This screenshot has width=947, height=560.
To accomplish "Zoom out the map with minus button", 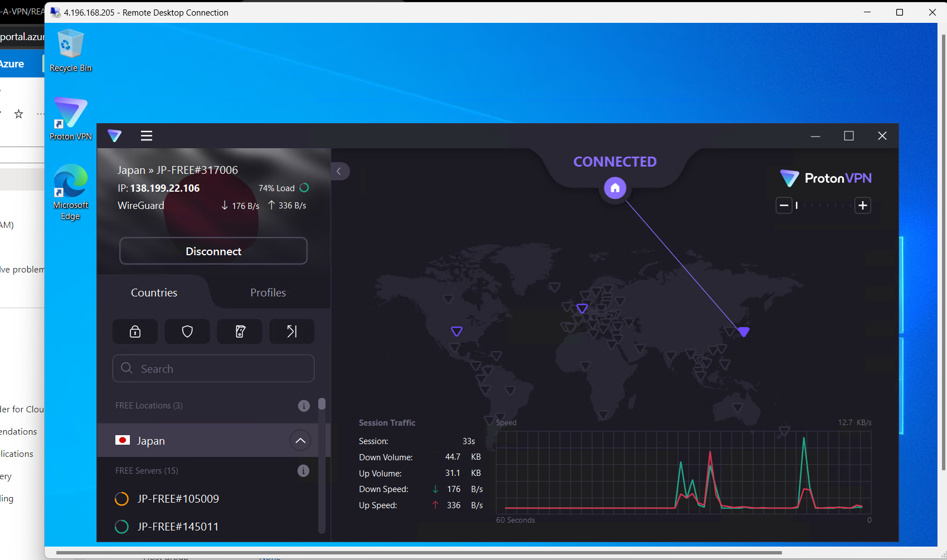I will pos(784,206).
